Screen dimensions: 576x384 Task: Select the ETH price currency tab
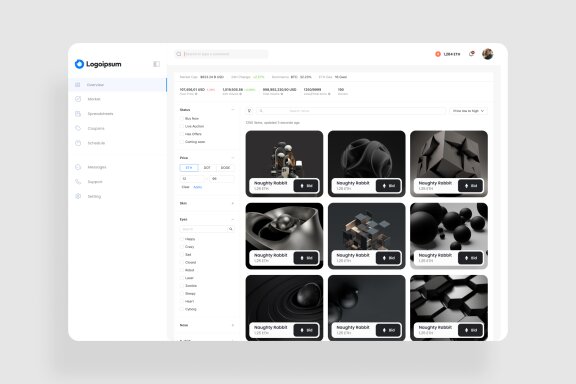pyautogui.click(x=189, y=168)
